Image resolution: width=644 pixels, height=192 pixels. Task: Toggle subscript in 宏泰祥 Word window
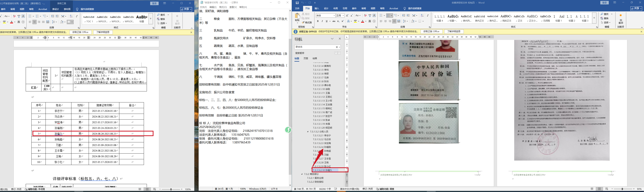339,21
